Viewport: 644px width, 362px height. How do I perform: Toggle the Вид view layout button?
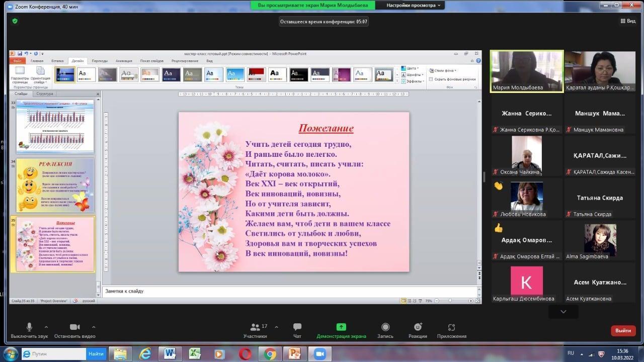(x=627, y=21)
